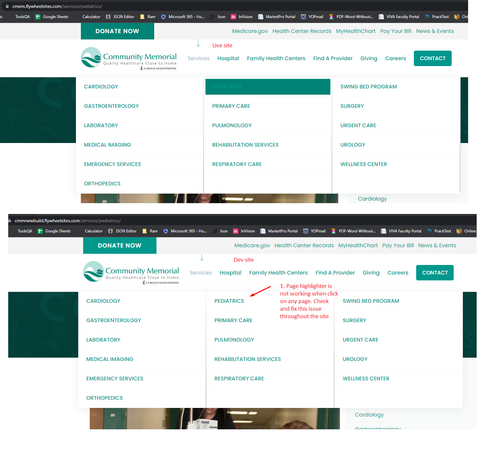500x452 pixels.
Task: Click the live site URL cmem.flywheelsites.com address field
Action: pos(57,6)
